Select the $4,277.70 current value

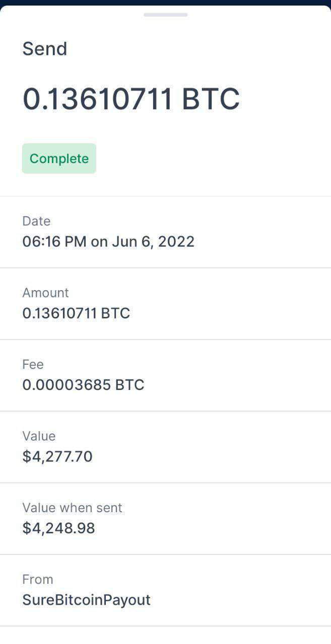click(57, 456)
